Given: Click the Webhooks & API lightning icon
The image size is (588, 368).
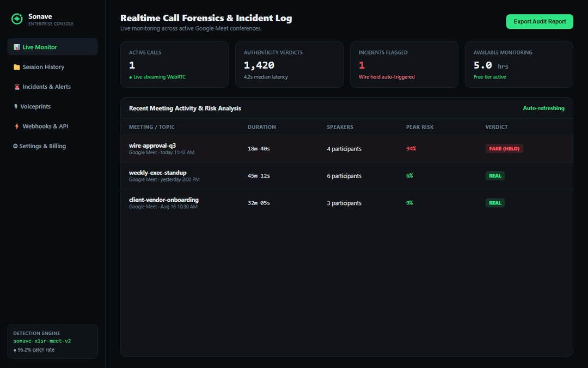Looking at the screenshot, I should (x=16, y=126).
